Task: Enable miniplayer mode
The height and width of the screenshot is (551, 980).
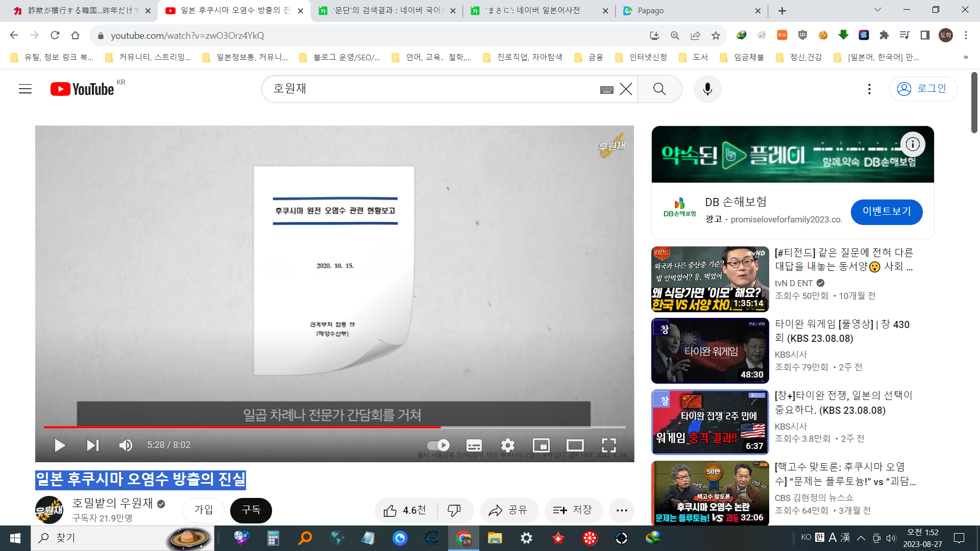Action: pyautogui.click(x=541, y=445)
